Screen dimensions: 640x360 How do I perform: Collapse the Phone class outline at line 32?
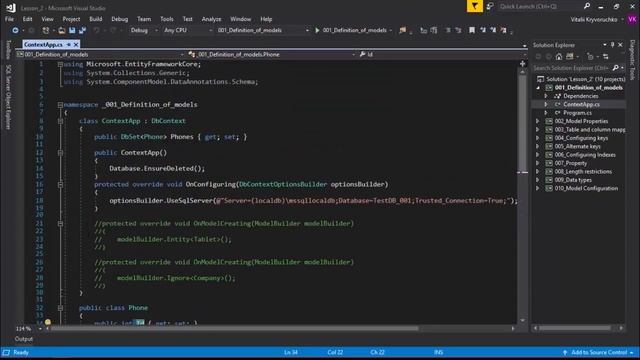click(x=60, y=308)
